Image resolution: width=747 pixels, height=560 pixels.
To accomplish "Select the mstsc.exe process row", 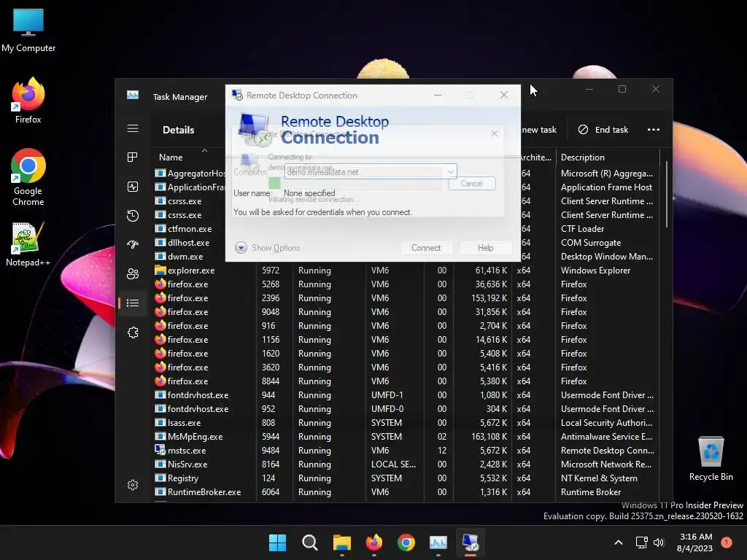I will (406, 450).
